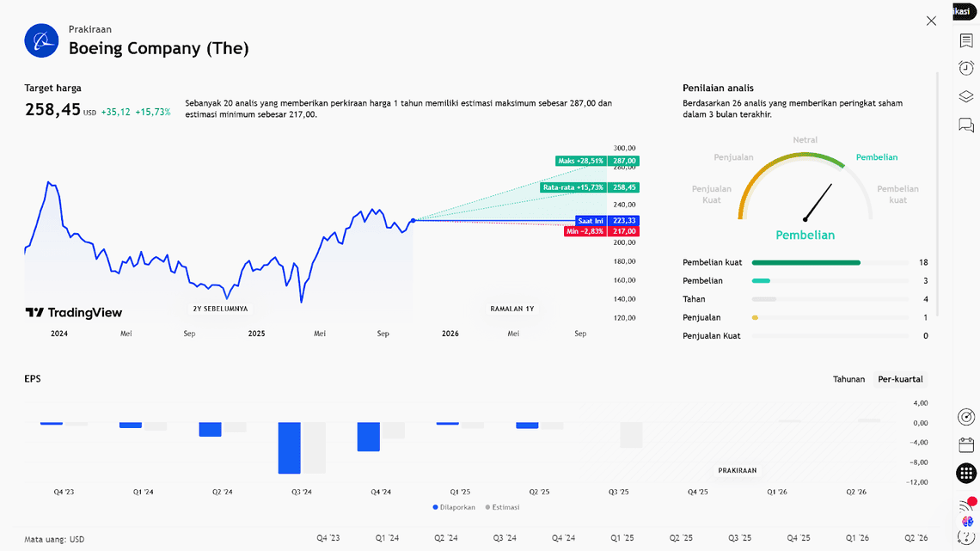This screenshot has width=980, height=551.
Task: Close the Boeing forecast dialog
Action: tap(931, 21)
